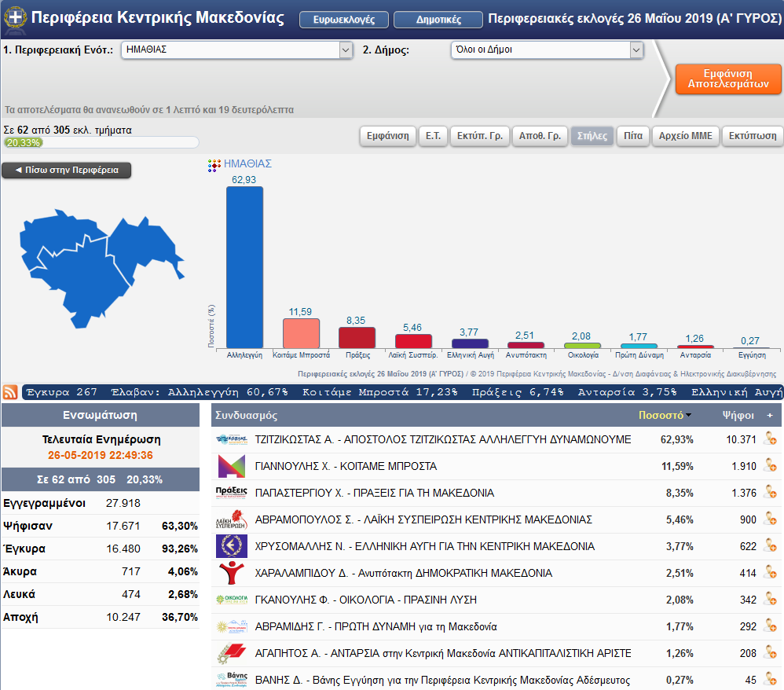Click candidates icon for ΓΙΑΝΝΟΥΛΗΣ row
The width and height of the screenshot is (784, 690).
pyautogui.click(x=770, y=466)
